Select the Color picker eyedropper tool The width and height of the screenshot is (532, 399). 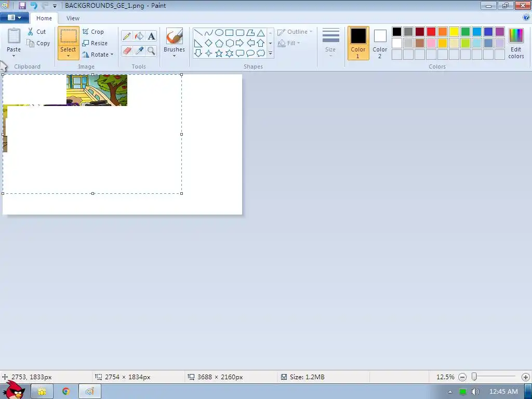[139, 50]
